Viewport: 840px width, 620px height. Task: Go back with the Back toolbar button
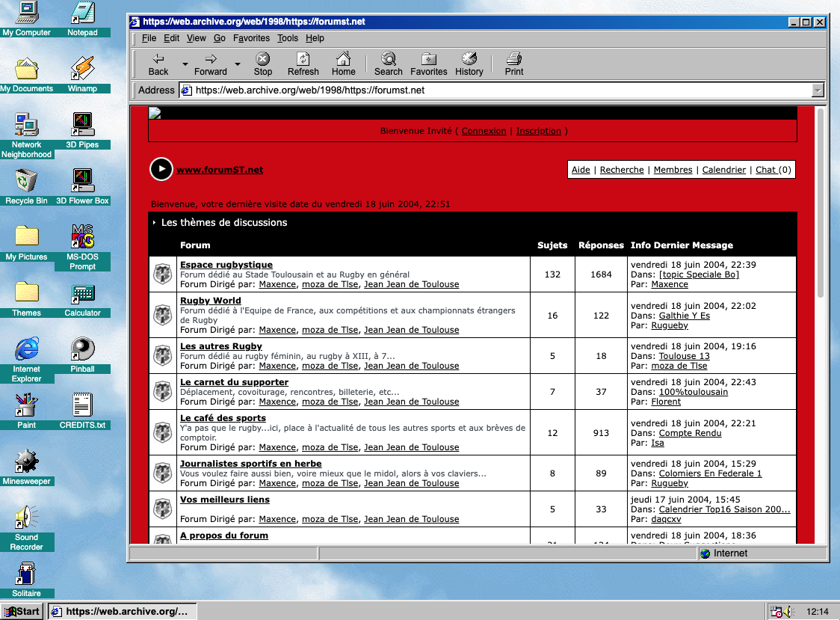click(158, 64)
